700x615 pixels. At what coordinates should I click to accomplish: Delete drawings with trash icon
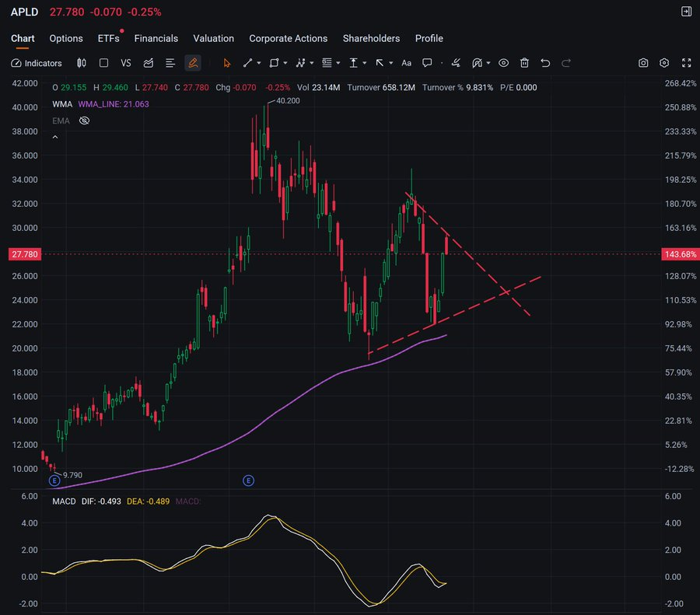click(524, 63)
